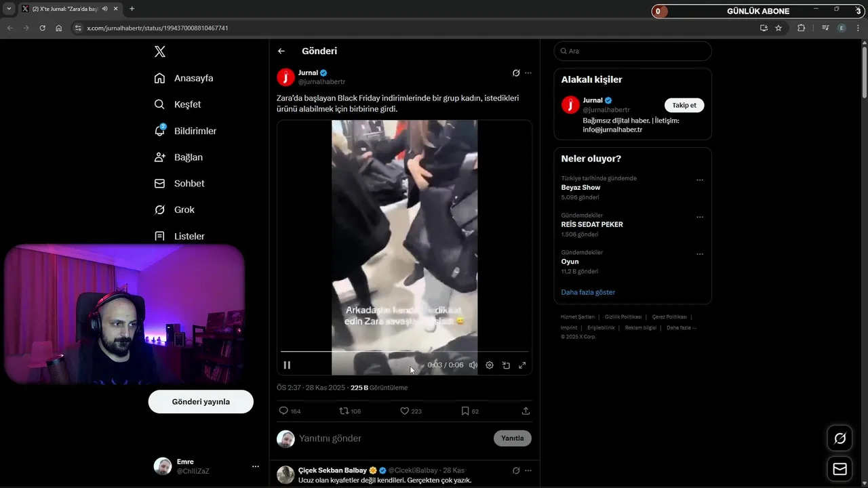Image resolution: width=868 pixels, height=488 pixels.
Task: Click the video progress bar
Action: click(404, 352)
